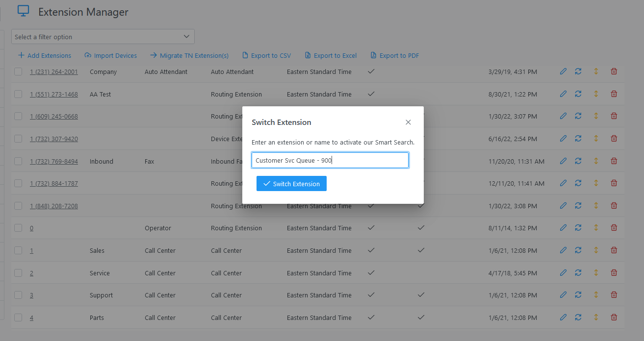Reorder the AA Test row arrows icon

click(x=596, y=94)
